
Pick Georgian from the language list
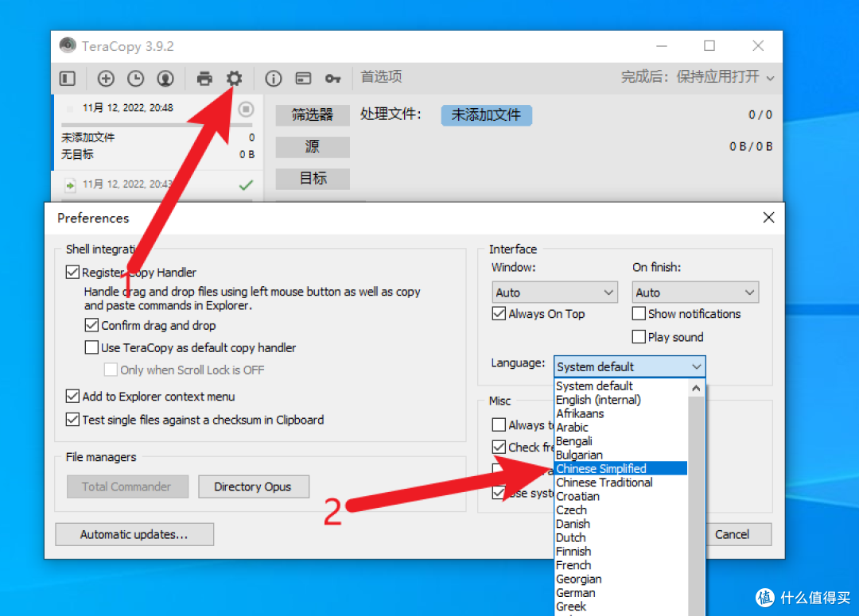coord(620,579)
